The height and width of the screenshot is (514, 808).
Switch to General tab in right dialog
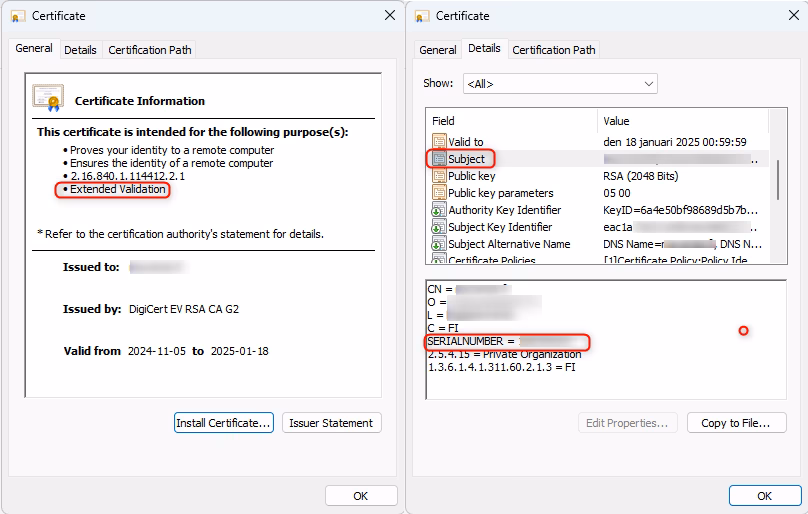(x=437, y=49)
